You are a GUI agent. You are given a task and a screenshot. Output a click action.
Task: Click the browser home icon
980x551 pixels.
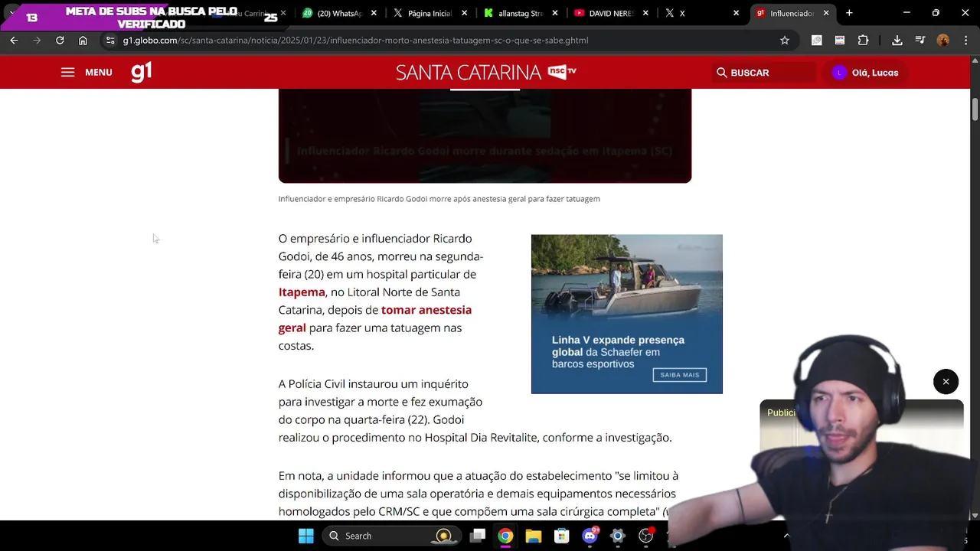point(83,40)
